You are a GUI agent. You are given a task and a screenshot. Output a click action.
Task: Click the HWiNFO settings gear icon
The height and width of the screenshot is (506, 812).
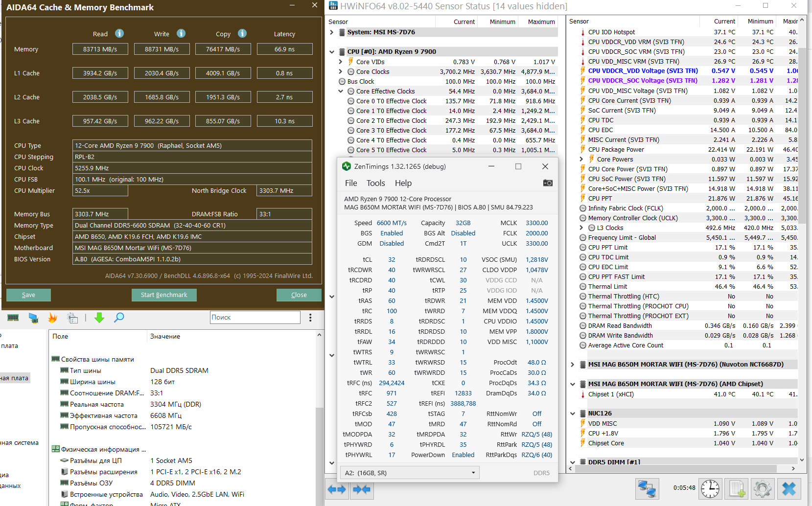[x=763, y=488]
